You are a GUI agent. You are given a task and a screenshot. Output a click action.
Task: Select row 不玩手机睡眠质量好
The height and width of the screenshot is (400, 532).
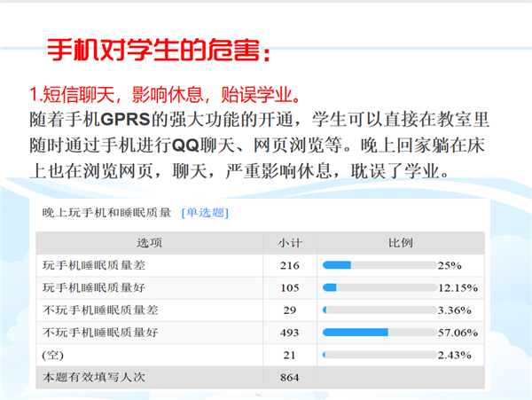coord(260,333)
